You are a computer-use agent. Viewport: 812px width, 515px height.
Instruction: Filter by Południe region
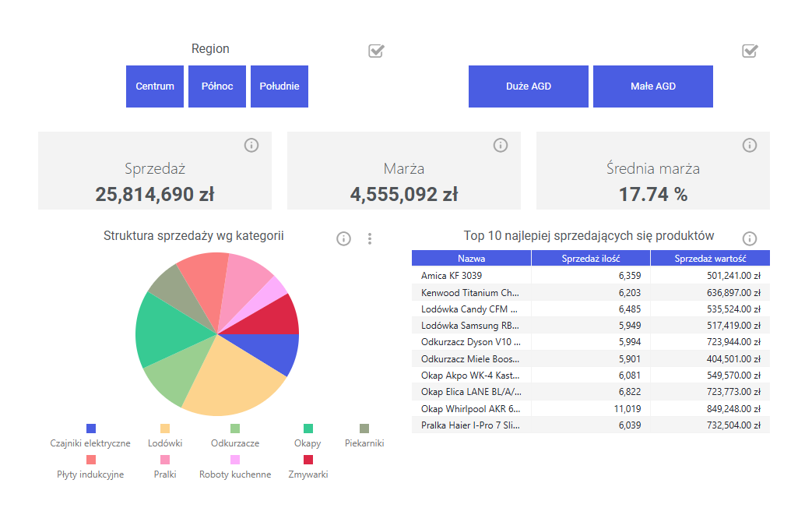pos(279,86)
